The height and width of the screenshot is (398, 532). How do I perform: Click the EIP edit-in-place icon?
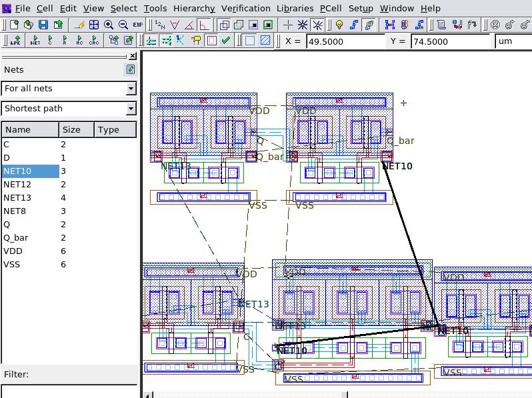coord(137,25)
